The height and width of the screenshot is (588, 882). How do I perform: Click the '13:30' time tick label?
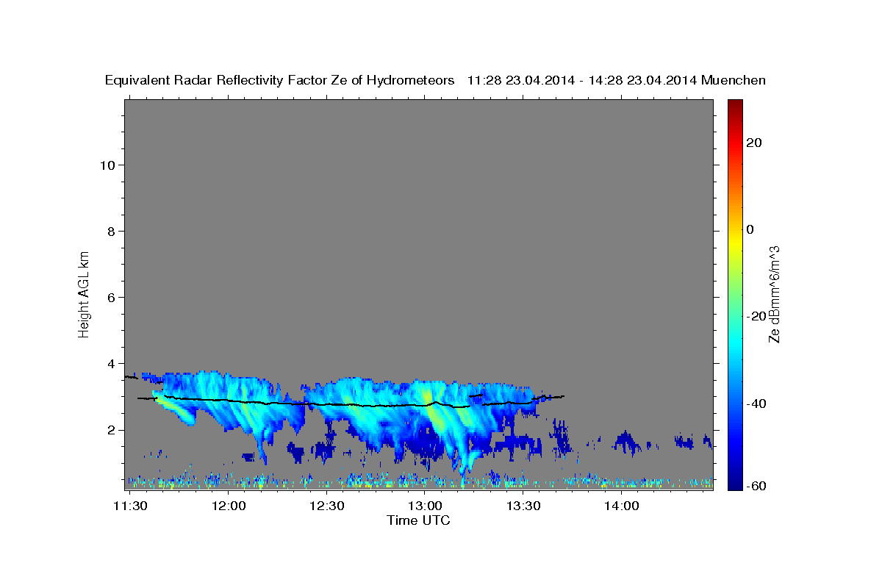[x=523, y=506]
